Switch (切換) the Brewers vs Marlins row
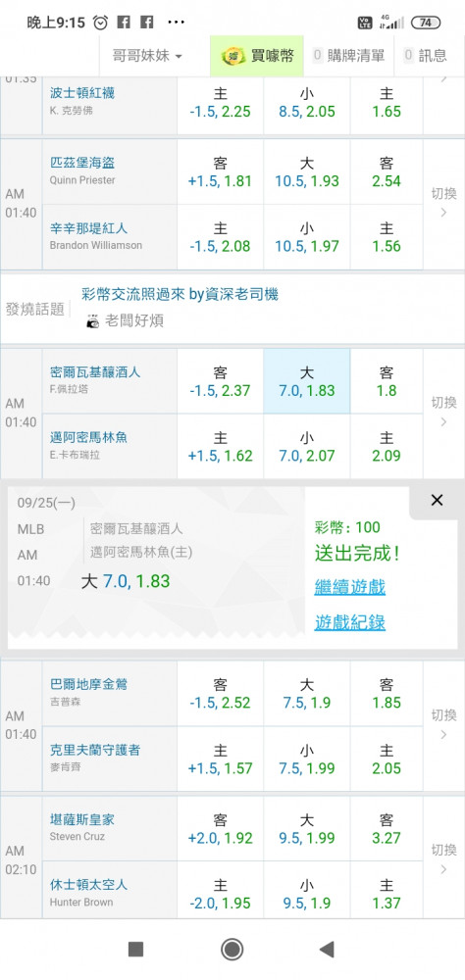 pos(443,412)
